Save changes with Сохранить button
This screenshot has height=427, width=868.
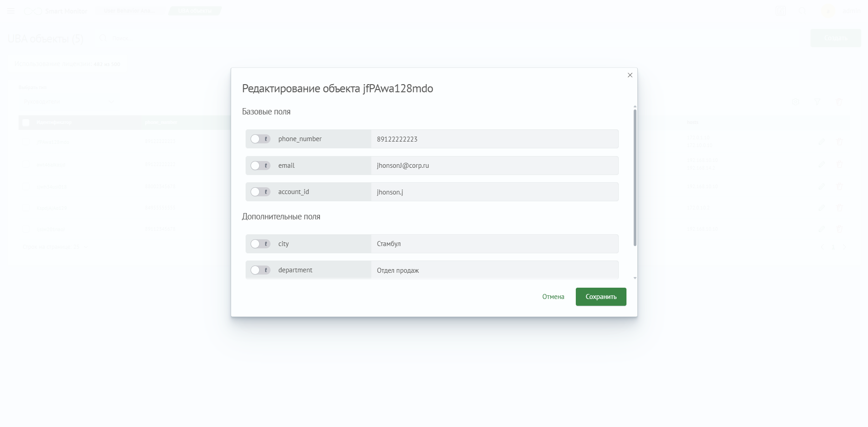tap(601, 297)
